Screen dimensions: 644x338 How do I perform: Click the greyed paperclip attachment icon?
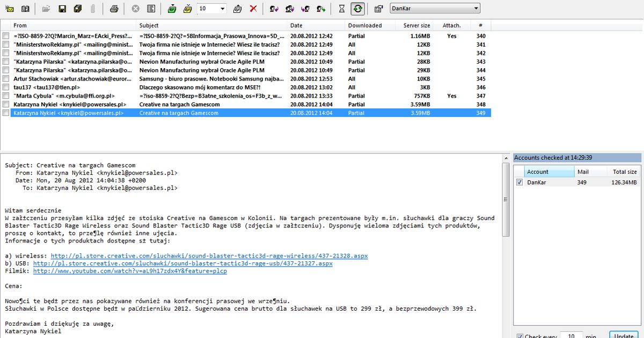[92, 9]
